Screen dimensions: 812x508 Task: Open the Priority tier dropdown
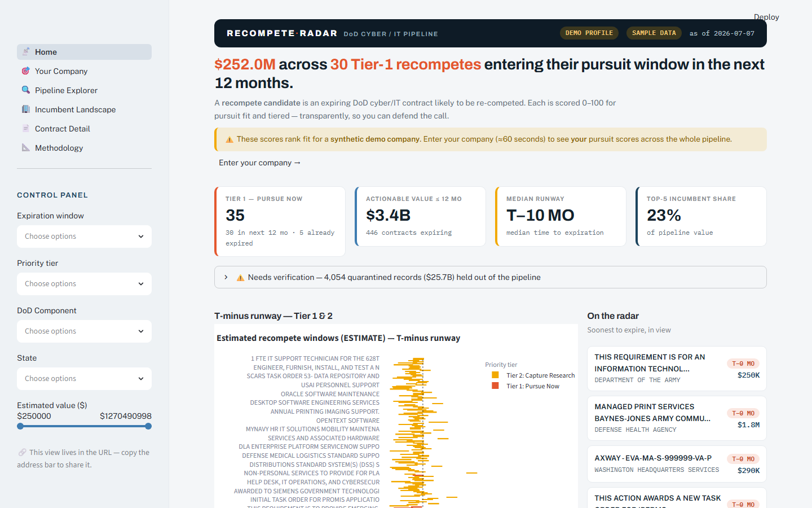pyautogui.click(x=84, y=284)
